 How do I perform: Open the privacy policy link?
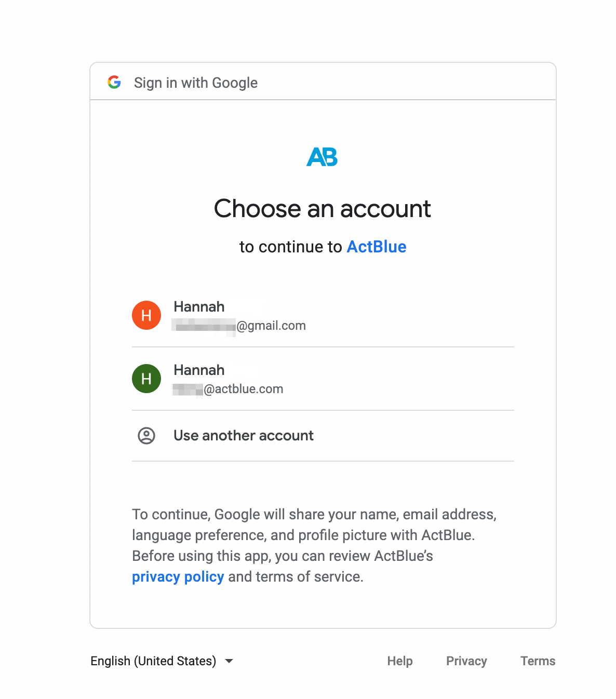178,577
